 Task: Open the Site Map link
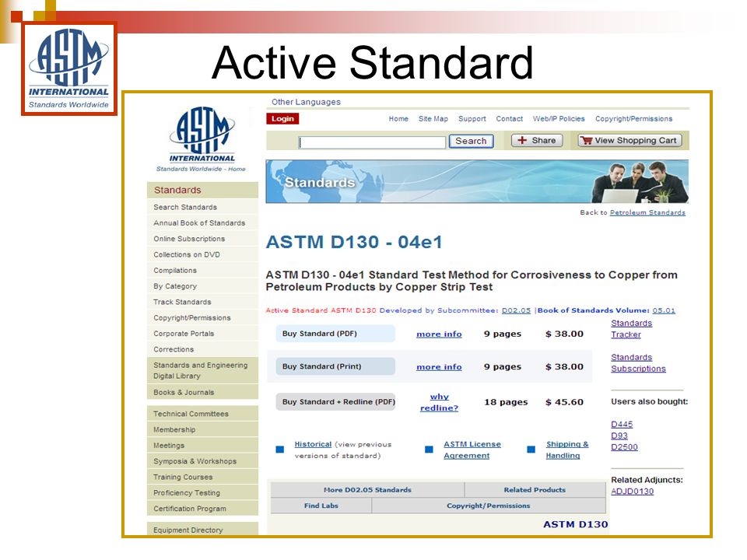pyautogui.click(x=433, y=118)
